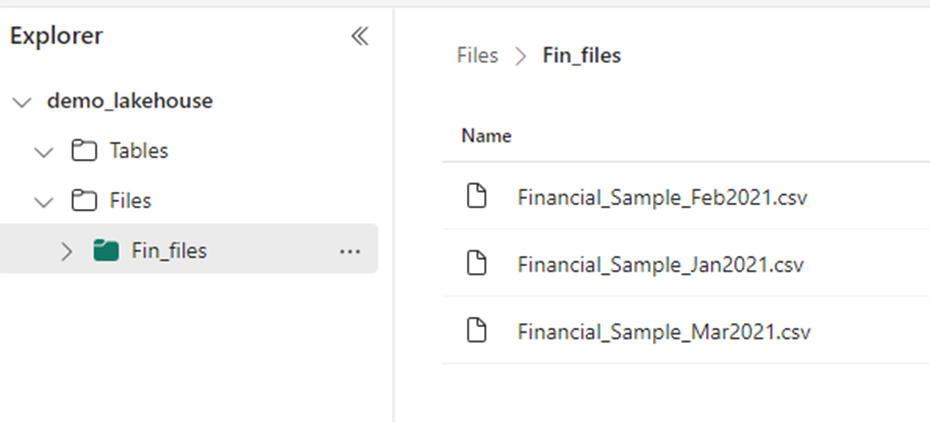Click file icon for Financial_Sample_Feb2021.csv
Screen dimensions: 930x422
(x=476, y=196)
